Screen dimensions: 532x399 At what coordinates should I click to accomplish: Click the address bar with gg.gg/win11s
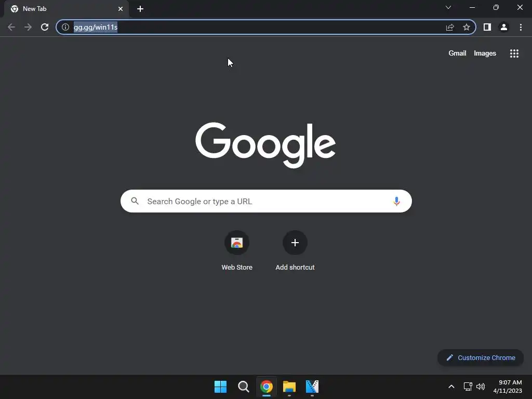(x=266, y=27)
